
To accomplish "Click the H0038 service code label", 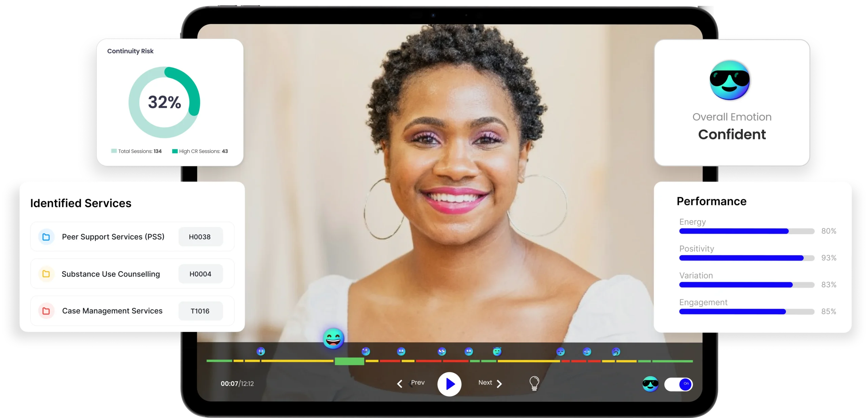I will [199, 236].
